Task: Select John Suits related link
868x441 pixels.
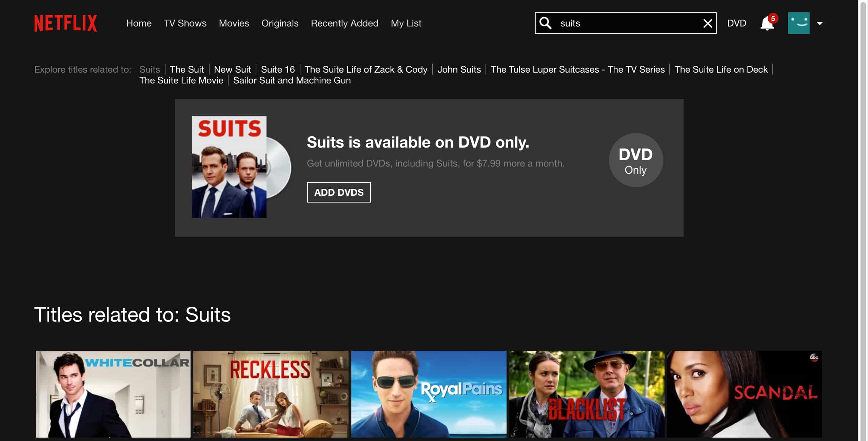Action: 459,69
